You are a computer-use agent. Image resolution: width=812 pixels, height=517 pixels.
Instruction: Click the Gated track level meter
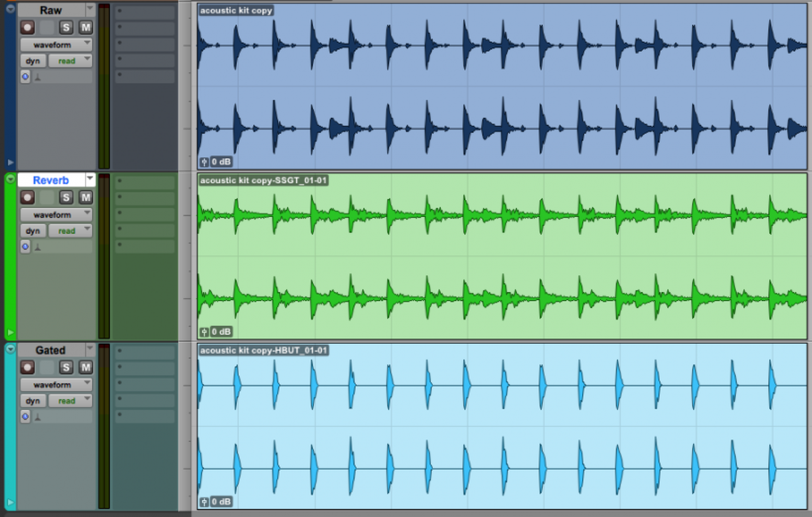[104, 426]
